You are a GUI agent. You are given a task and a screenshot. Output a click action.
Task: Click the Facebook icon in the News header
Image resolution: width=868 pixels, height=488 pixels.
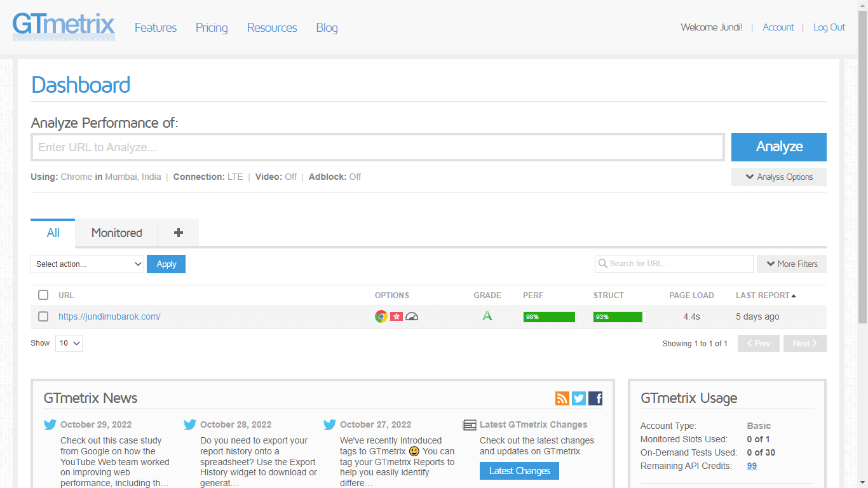coord(595,398)
